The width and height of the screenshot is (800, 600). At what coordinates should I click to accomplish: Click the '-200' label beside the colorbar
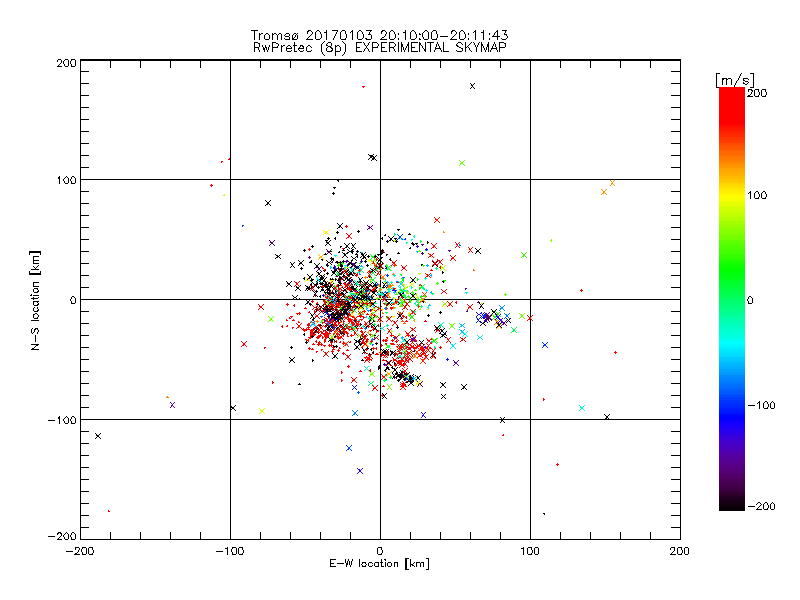pyautogui.click(x=761, y=506)
